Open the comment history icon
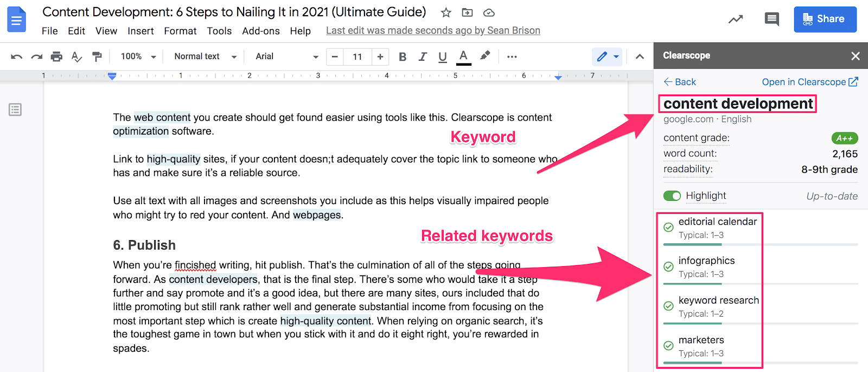This screenshot has width=868, height=372. [x=771, y=20]
